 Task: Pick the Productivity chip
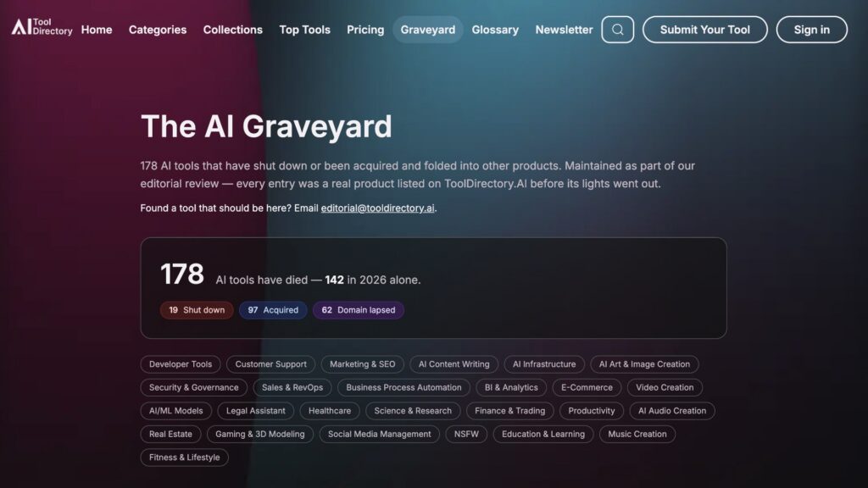(x=592, y=411)
